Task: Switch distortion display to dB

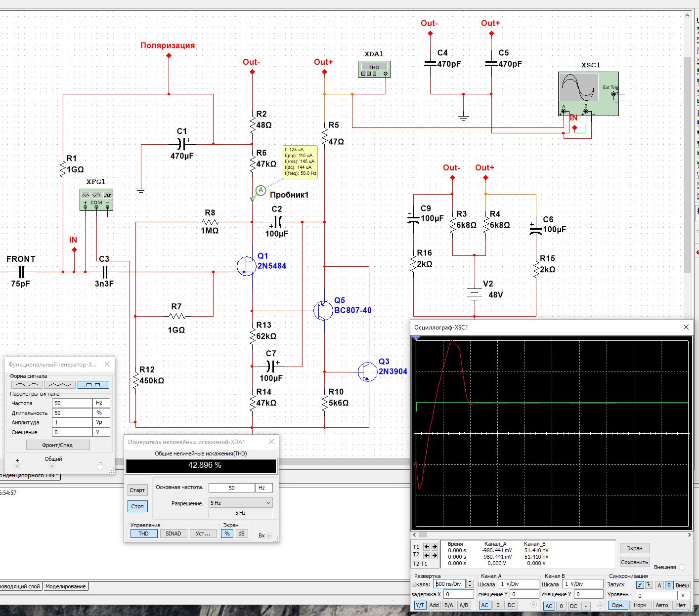Action: pos(241,534)
